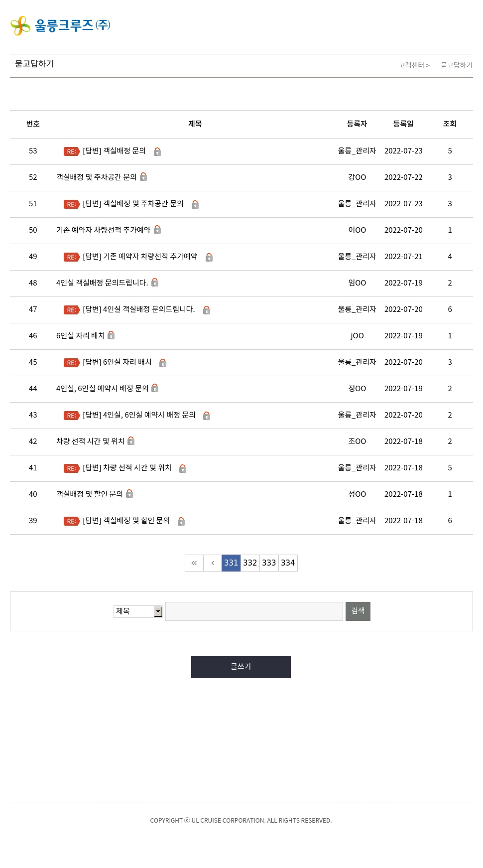Go to the previous page arrow

213,563
